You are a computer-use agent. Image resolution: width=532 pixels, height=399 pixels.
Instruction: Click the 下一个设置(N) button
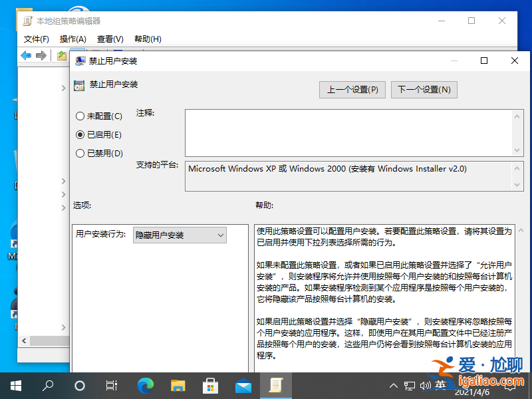point(424,89)
